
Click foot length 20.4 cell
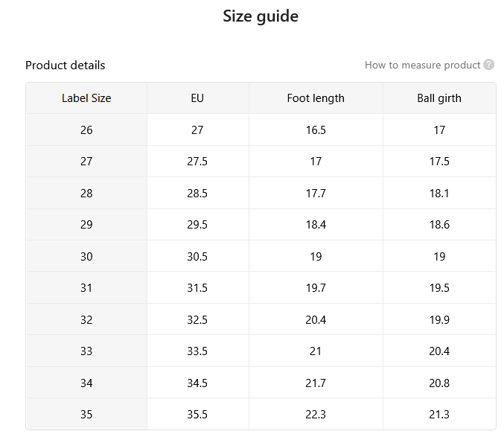pyautogui.click(x=316, y=320)
